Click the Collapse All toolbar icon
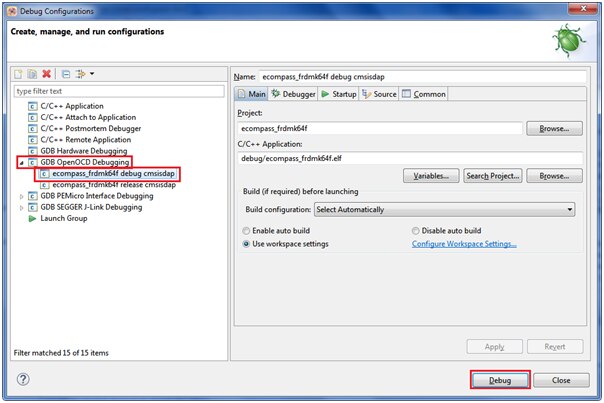The width and height of the screenshot is (604, 403). pos(66,74)
